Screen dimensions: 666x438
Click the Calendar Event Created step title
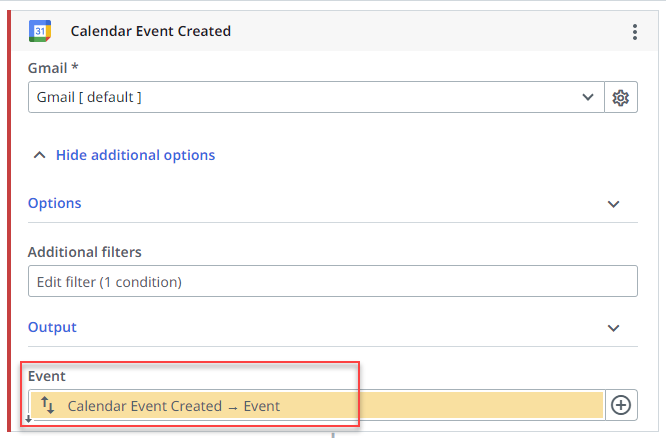150,31
